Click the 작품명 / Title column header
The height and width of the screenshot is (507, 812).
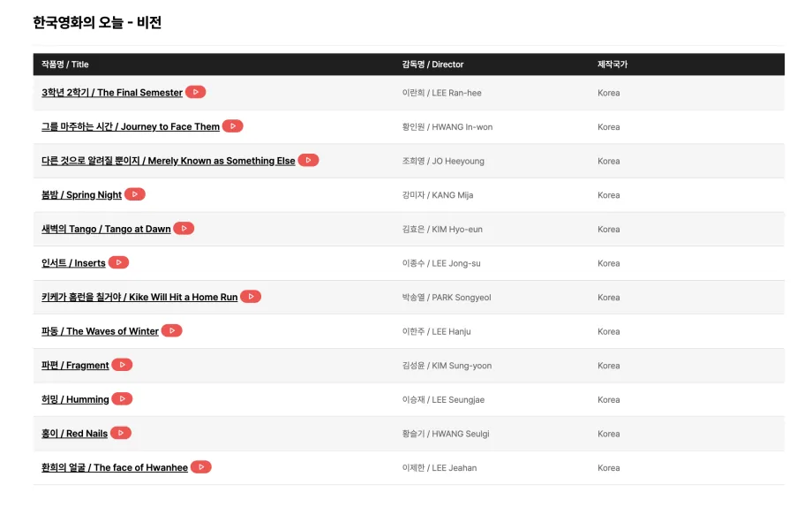coord(64,64)
